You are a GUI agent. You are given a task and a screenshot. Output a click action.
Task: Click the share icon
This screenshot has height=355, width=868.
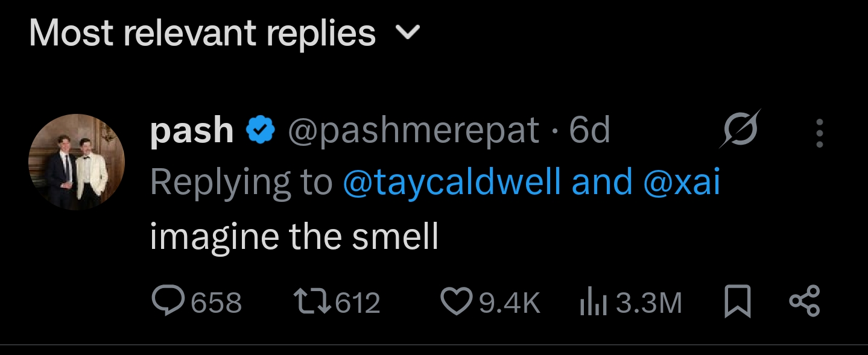tap(805, 302)
